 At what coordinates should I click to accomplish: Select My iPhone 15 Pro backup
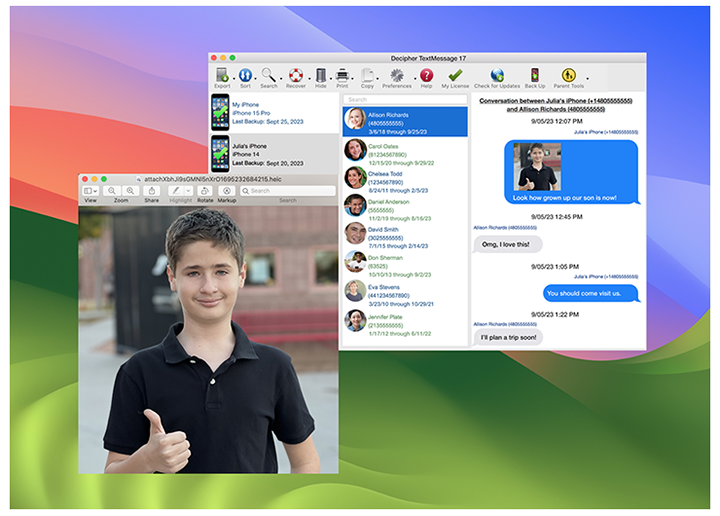pos(275,113)
